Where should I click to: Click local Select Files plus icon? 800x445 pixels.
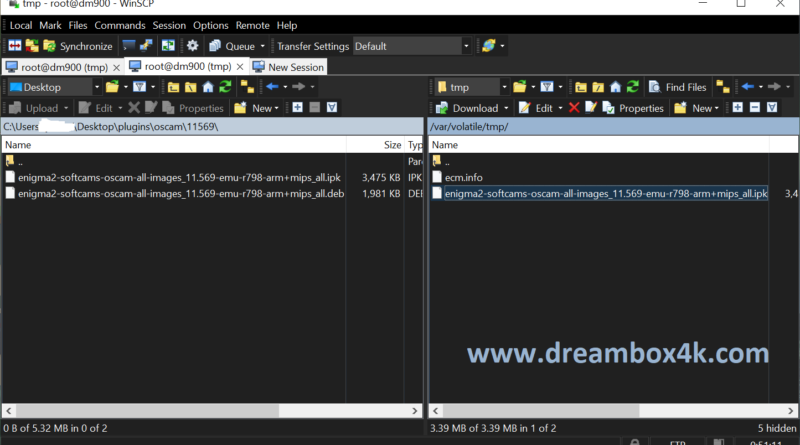[297, 108]
